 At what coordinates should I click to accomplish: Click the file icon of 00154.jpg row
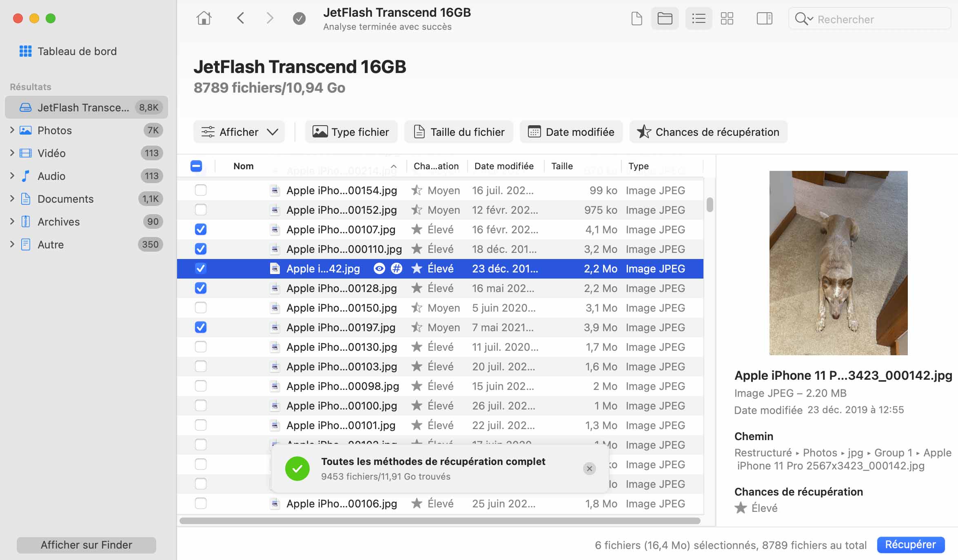[275, 190]
